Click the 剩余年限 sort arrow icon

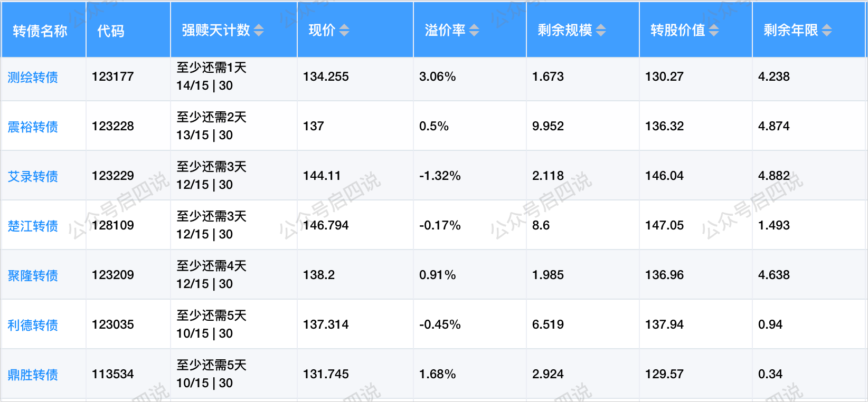tap(827, 31)
